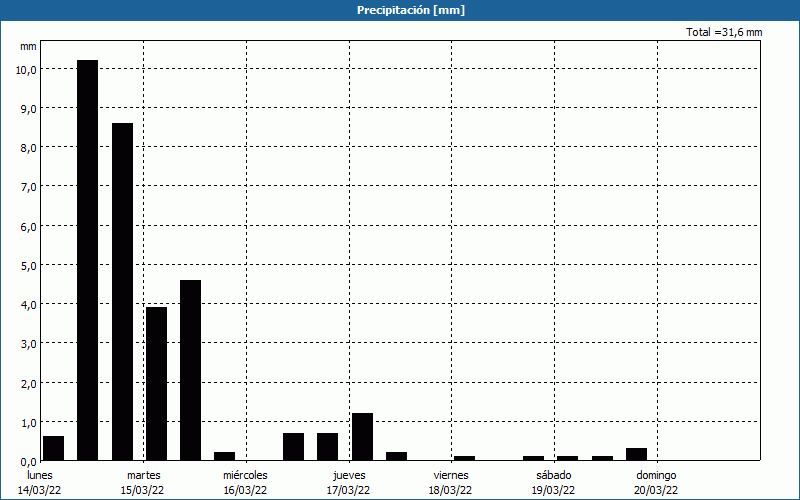
Task: Click the date 15/03/22
Action: coord(142,490)
